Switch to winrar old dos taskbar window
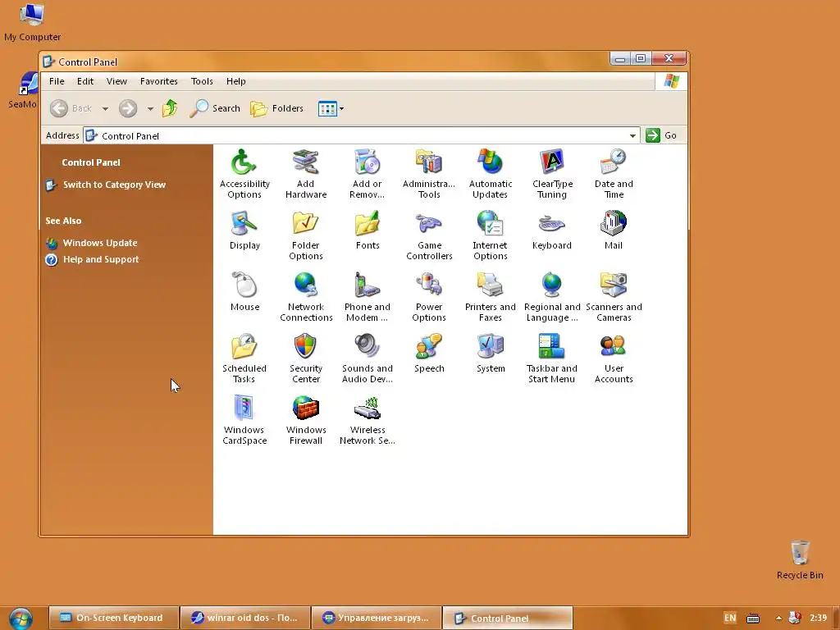 click(245, 618)
